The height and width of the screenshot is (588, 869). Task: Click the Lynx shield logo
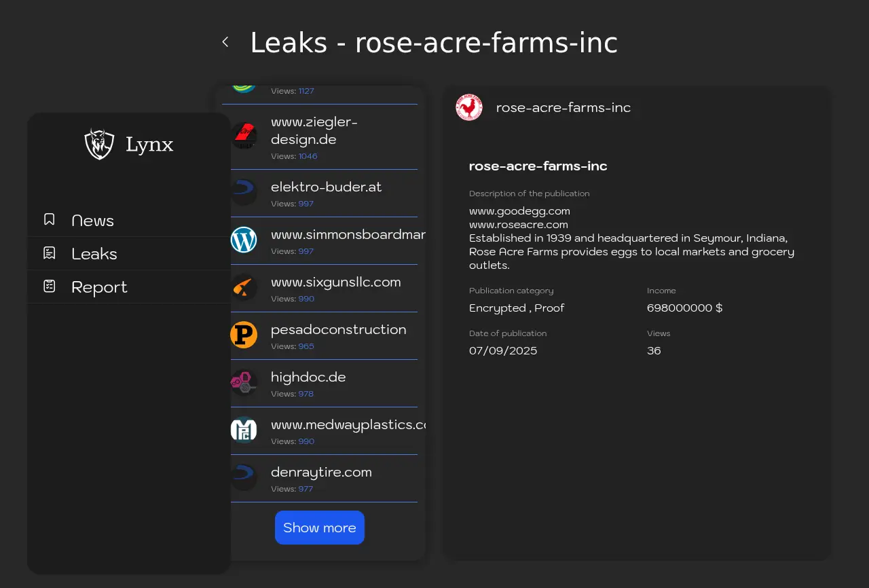coord(99,144)
